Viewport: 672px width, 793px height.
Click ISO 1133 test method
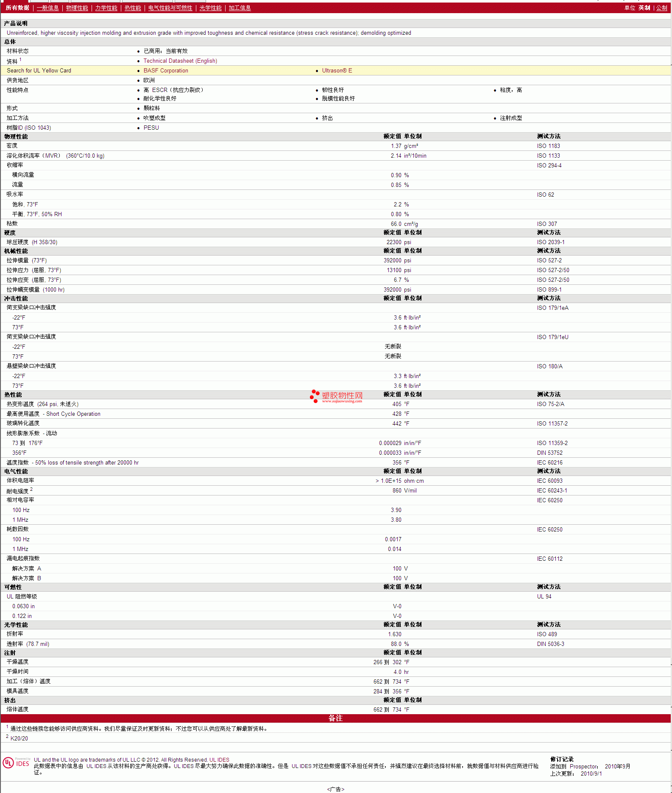(x=548, y=156)
